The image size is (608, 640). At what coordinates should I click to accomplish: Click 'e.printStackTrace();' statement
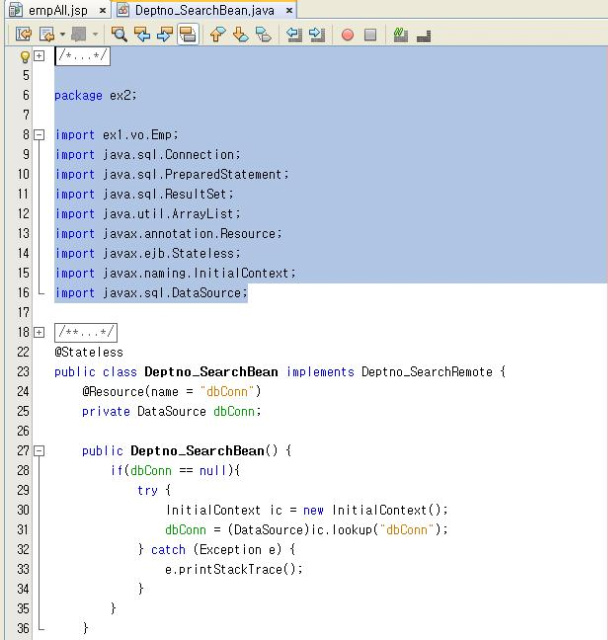coord(234,569)
